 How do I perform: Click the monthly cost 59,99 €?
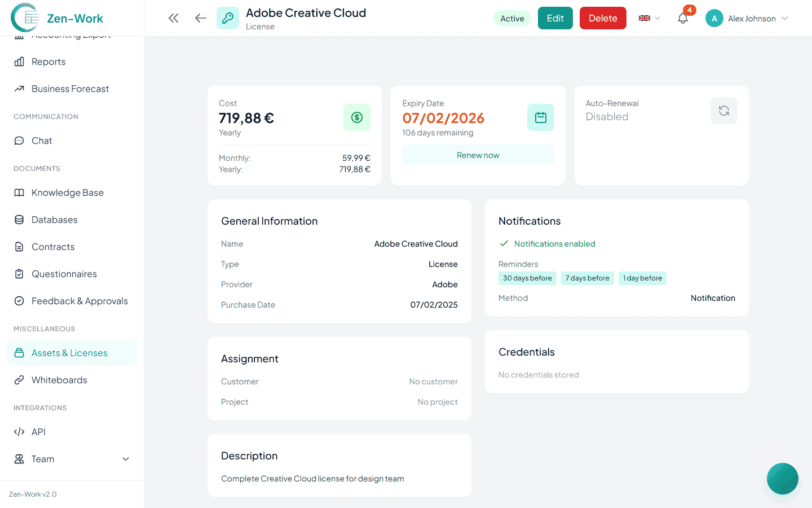coord(356,158)
